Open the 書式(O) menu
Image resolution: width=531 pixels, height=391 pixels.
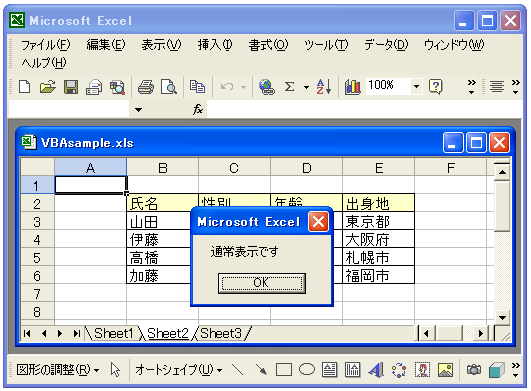point(268,45)
